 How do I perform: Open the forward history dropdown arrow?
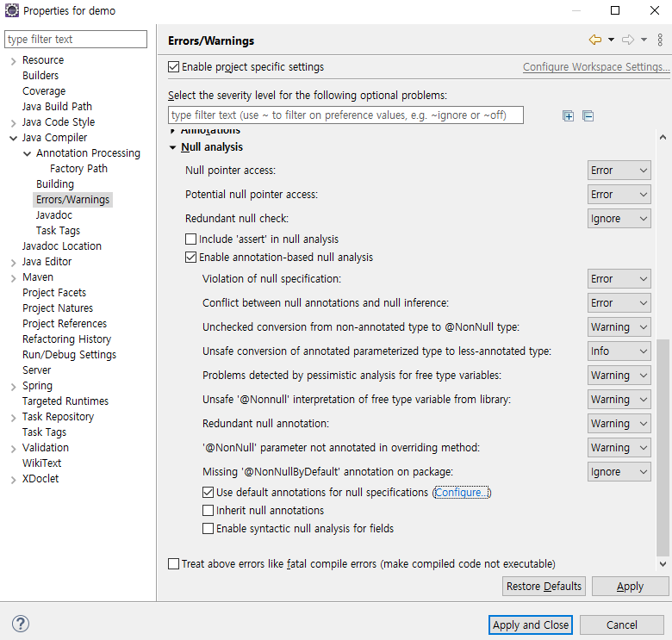(x=644, y=40)
